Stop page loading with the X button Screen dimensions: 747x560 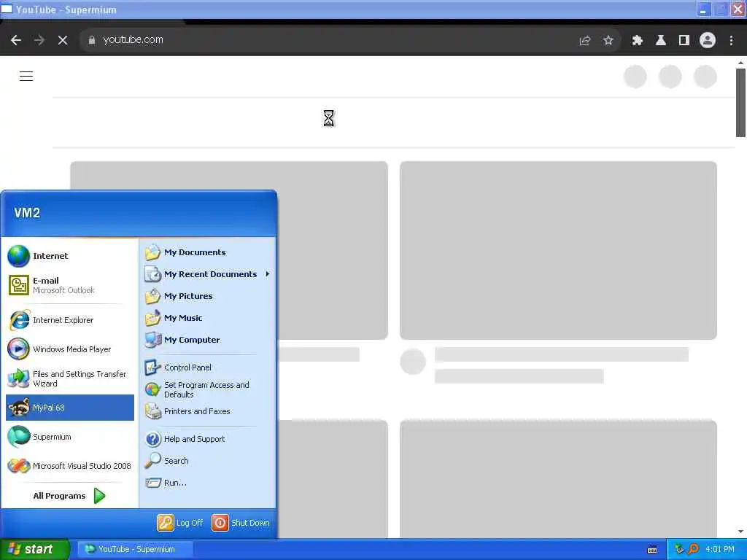coord(63,41)
